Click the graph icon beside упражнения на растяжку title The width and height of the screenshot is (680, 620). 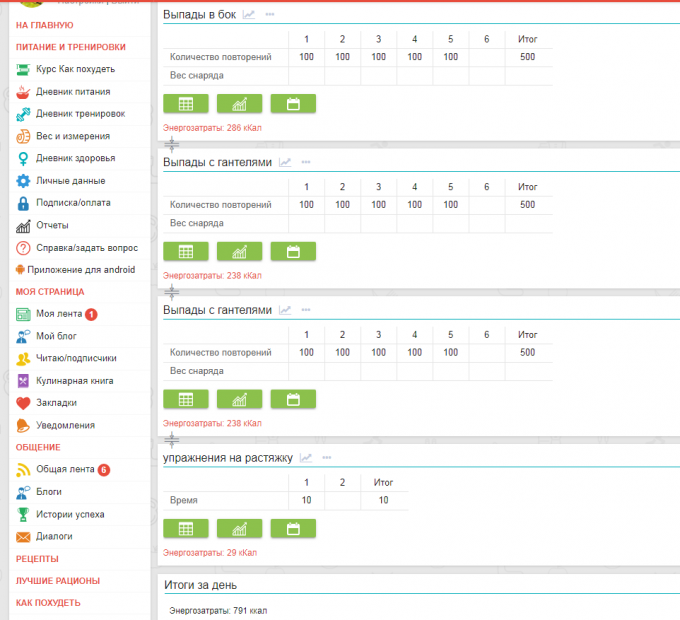[x=306, y=458]
